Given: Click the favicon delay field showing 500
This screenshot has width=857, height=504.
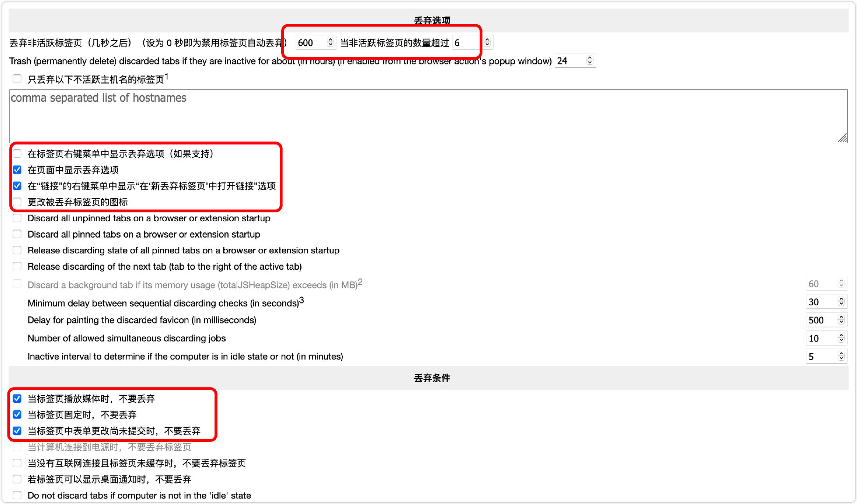Looking at the screenshot, I should (x=826, y=320).
